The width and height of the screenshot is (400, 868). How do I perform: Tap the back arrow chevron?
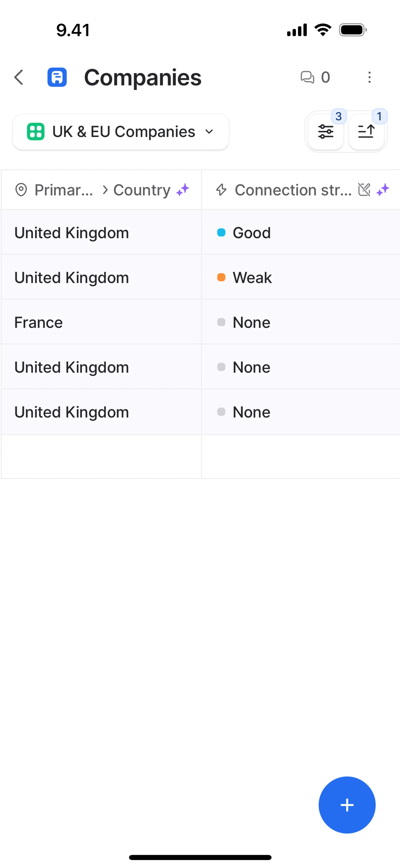pos(19,78)
